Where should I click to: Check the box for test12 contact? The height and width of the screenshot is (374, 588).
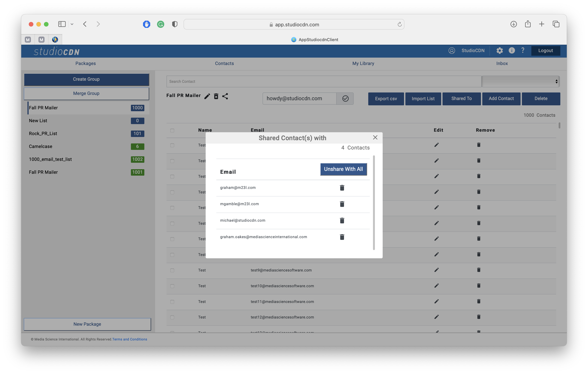click(x=172, y=317)
